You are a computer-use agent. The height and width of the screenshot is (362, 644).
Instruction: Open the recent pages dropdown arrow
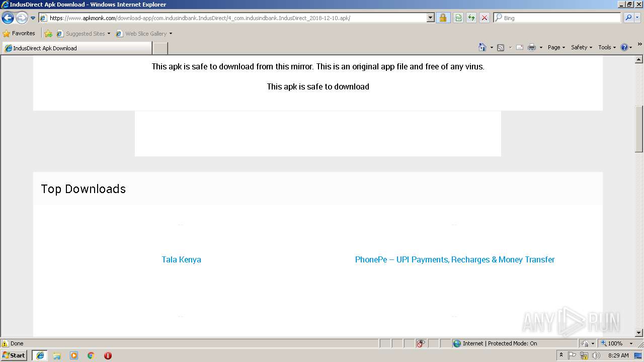click(33, 18)
